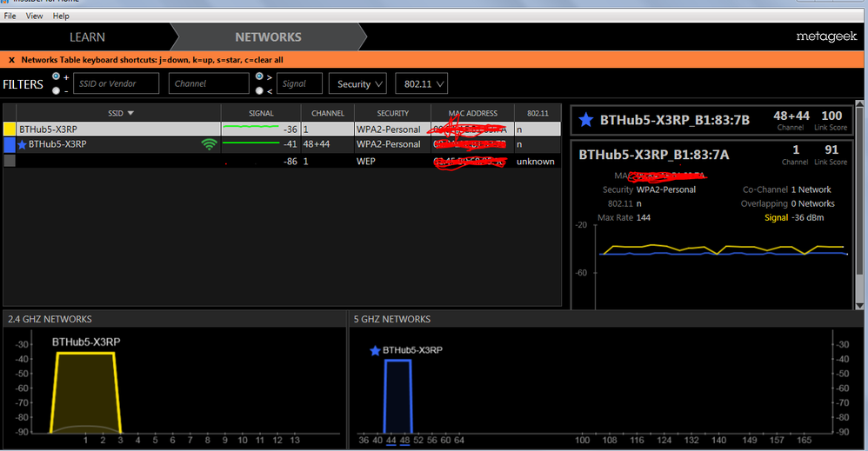
Task: Sort by SIGNAL column header
Action: pos(261,113)
